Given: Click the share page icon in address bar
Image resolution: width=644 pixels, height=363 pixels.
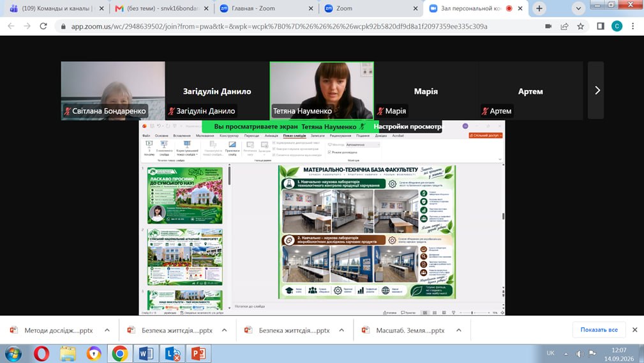Looking at the screenshot, I should coord(564,26).
